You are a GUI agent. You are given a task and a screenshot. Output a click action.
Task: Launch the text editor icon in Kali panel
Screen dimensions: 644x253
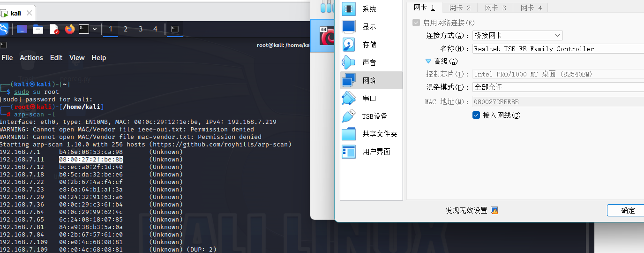tap(54, 30)
